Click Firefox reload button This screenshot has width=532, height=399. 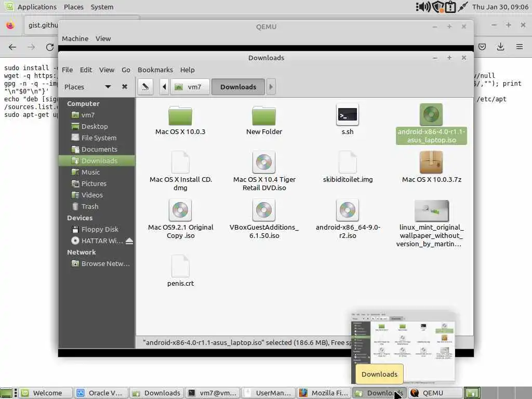coord(50,47)
